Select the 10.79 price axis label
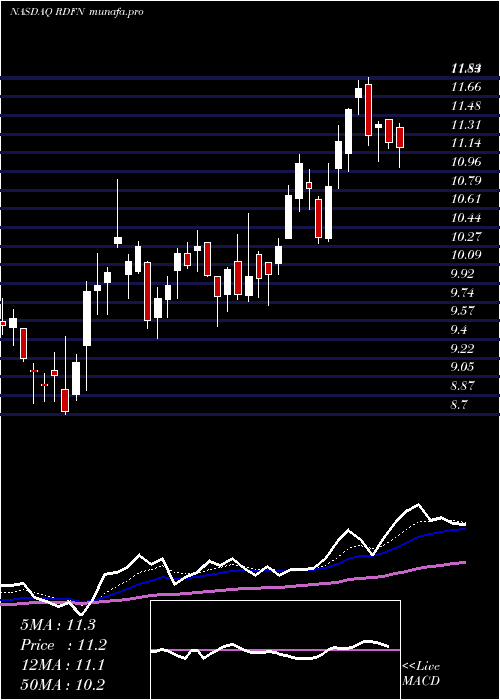 click(x=466, y=181)
